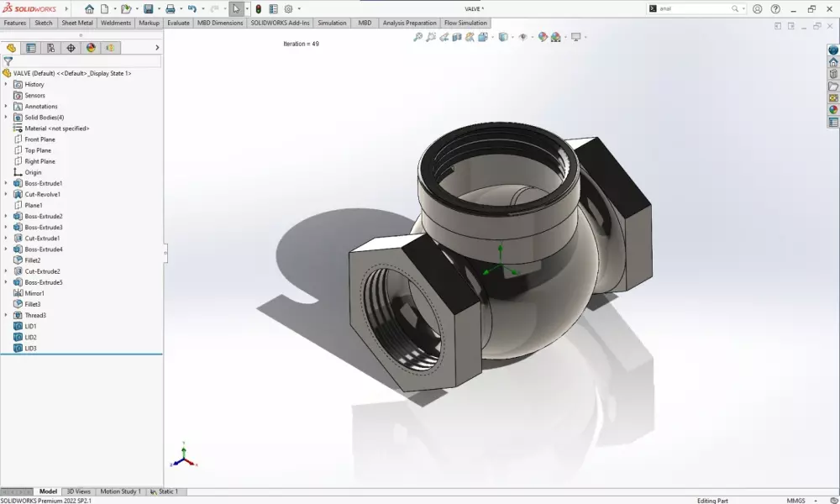Image resolution: width=840 pixels, height=504 pixels.
Task: Switch to the Flow Simulation ribbon tab
Action: 465,23
